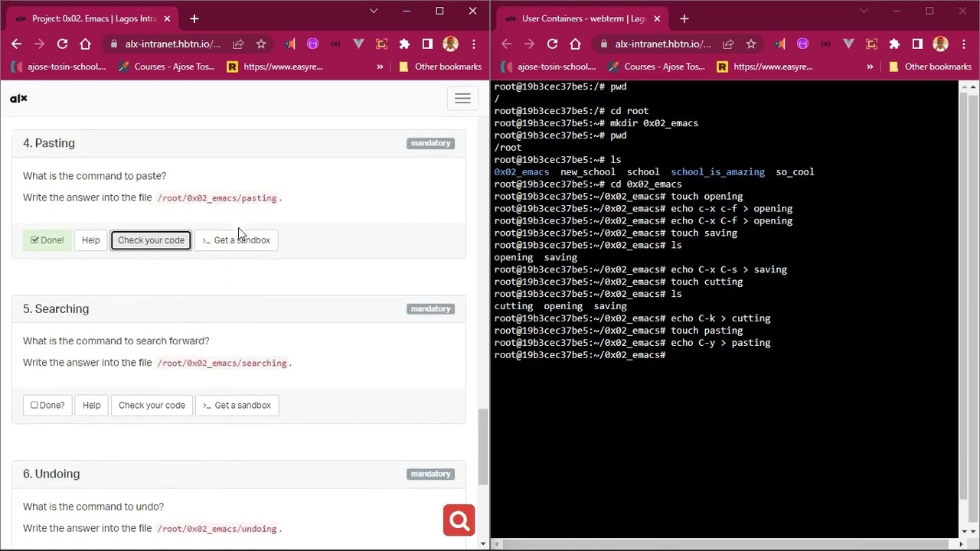Toggle side panel icon in left window
The image size is (980, 551).
click(x=427, y=44)
